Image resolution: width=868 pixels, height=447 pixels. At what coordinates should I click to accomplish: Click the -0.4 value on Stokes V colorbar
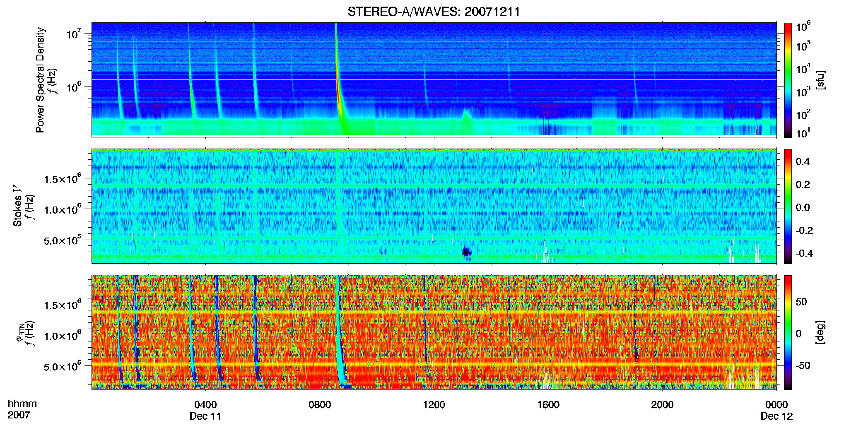(x=804, y=253)
